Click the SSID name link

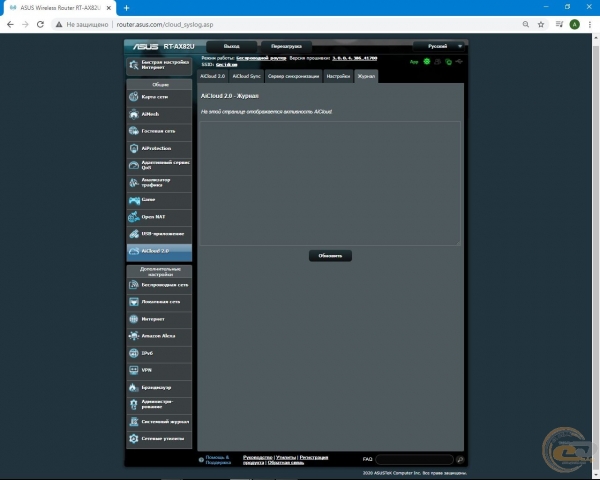(227, 65)
